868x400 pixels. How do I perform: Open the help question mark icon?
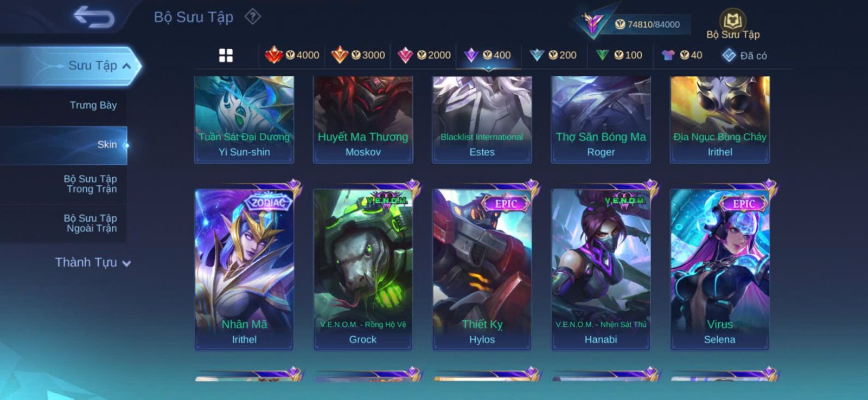252,17
